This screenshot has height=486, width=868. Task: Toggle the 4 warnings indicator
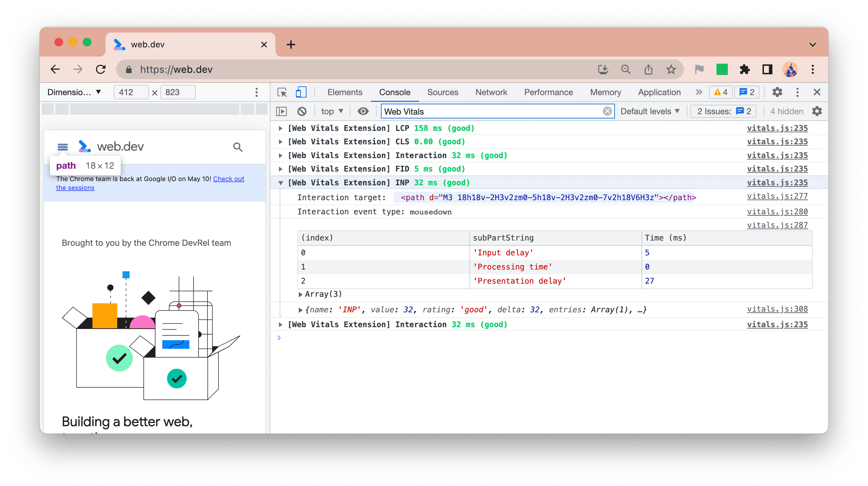[721, 92]
